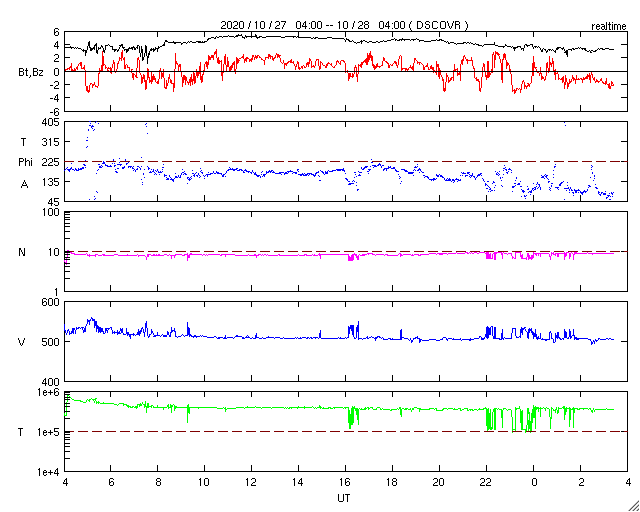
Task: Click the "8" hour tick on UT axis
Action: 158,482
